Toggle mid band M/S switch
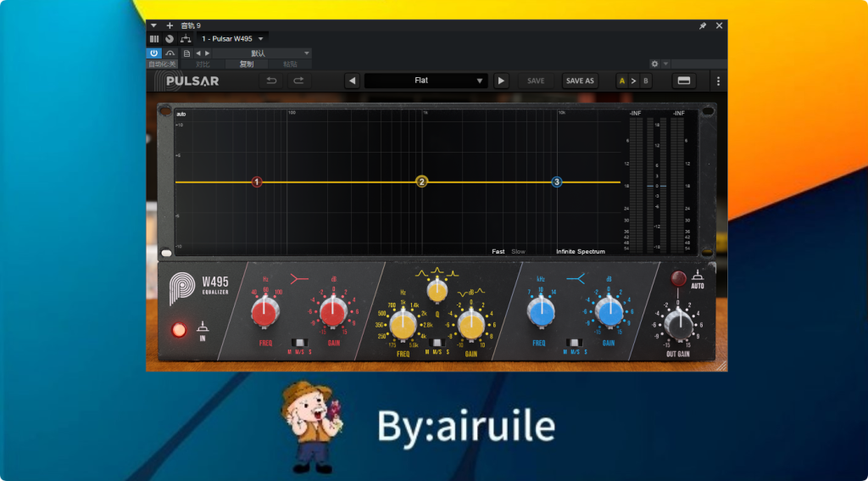The image size is (868, 481). 437,343
